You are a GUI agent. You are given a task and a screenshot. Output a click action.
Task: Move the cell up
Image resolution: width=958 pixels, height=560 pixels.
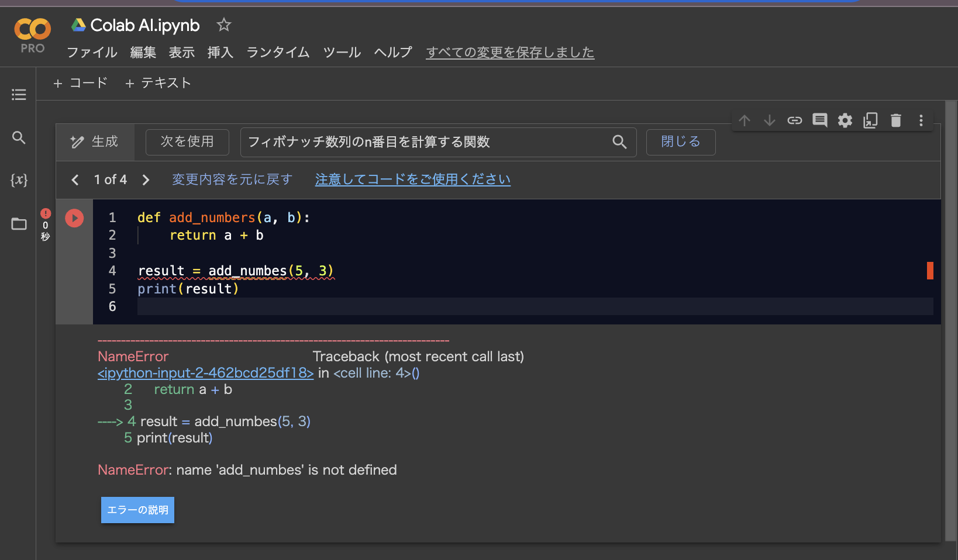click(744, 120)
